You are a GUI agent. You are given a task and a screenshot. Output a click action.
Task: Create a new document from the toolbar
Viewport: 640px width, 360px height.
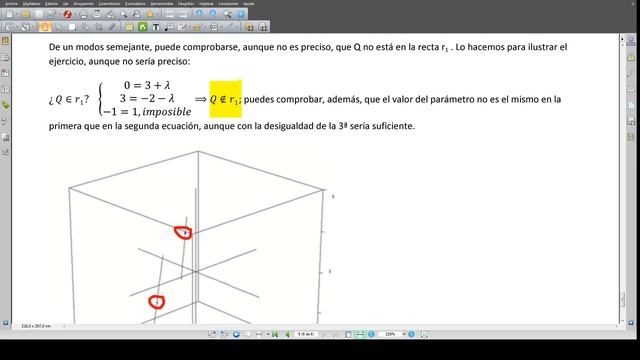pos(9,14)
